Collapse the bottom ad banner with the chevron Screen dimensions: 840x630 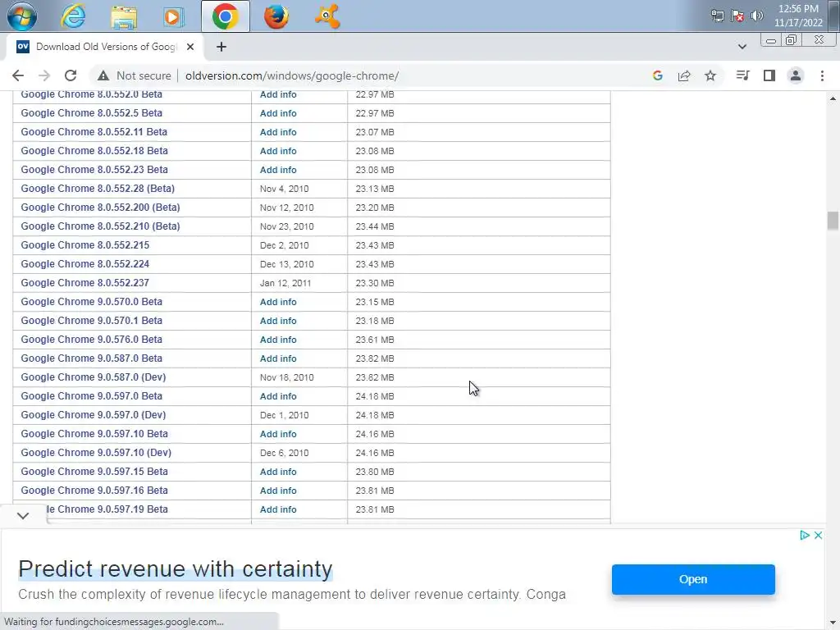click(x=23, y=515)
